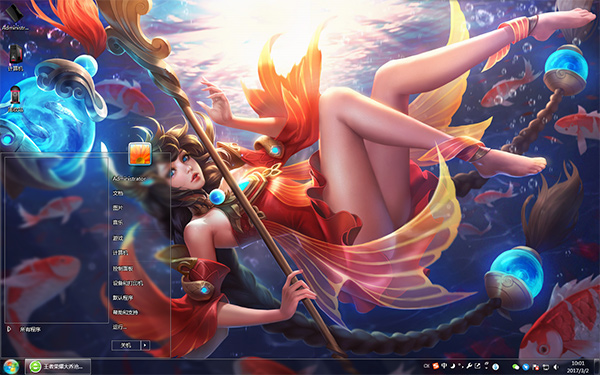Screen dimensions: 600x375
Task: Click the volume speaker tray icon
Action: point(556,367)
